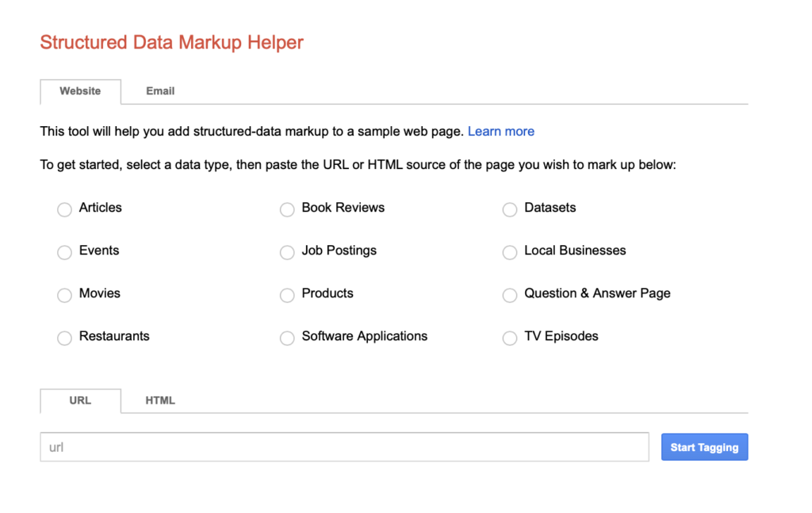Select Job Postings radio button
The image size is (812, 513).
click(x=287, y=252)
